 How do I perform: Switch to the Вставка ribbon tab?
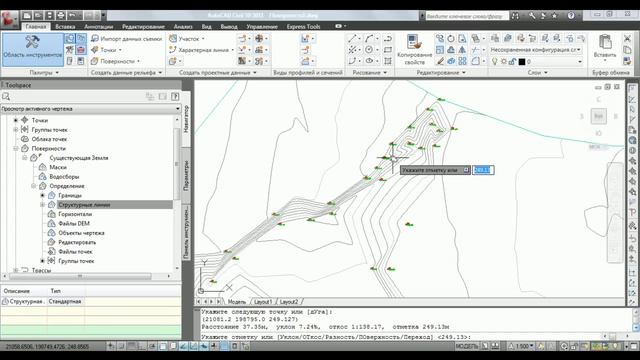(65, 27)
